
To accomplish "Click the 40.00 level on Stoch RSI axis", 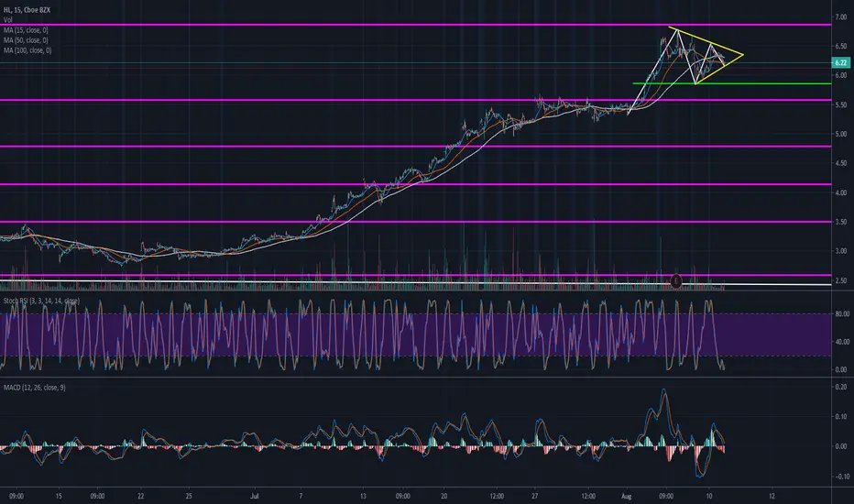I will [842, 342].
